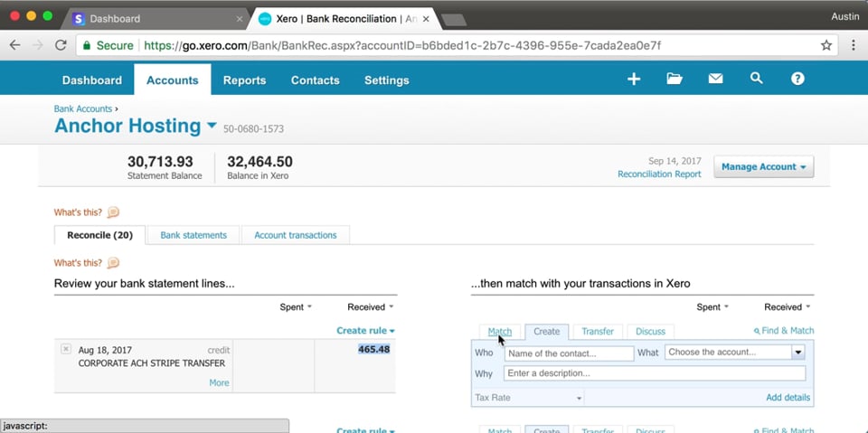This screenshot has height=433, width=868.
Task: Open the Accounts menu
Action: click(x=172, y=80)
